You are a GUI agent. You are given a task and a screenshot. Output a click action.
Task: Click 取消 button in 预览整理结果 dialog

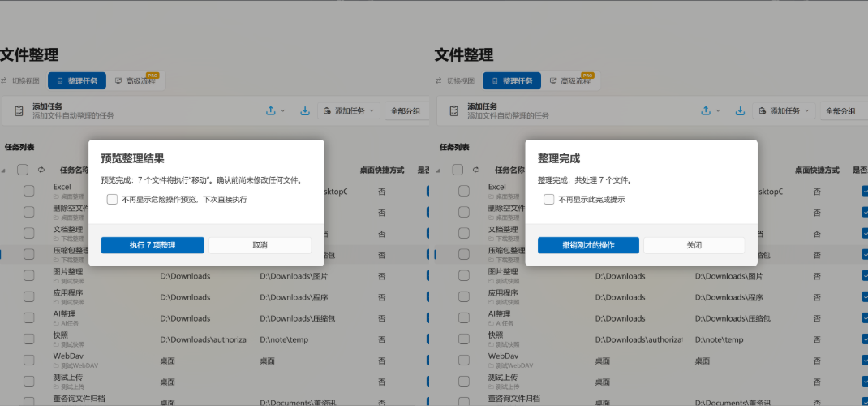(x=260, y=245)
